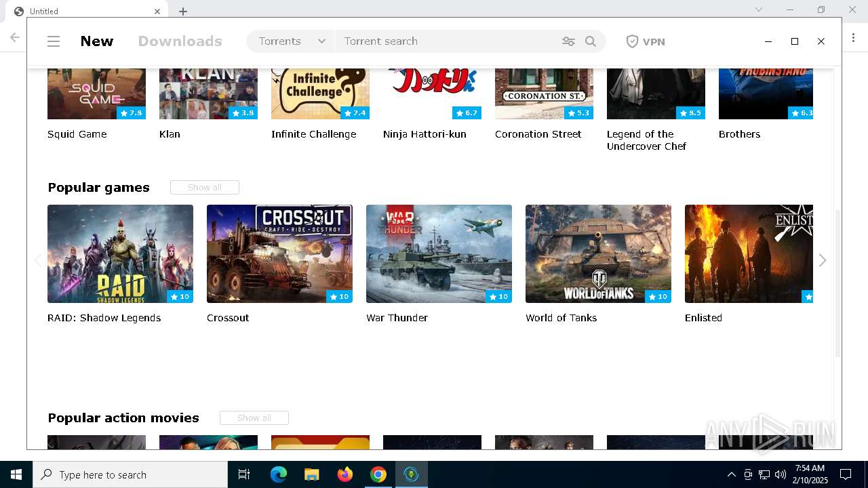Show all Popular games

tap(205, 188)
